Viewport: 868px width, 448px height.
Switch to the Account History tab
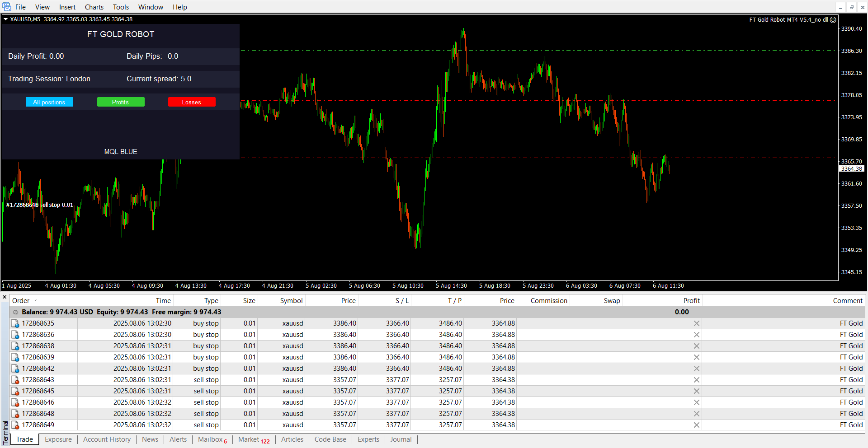[107, 439]
